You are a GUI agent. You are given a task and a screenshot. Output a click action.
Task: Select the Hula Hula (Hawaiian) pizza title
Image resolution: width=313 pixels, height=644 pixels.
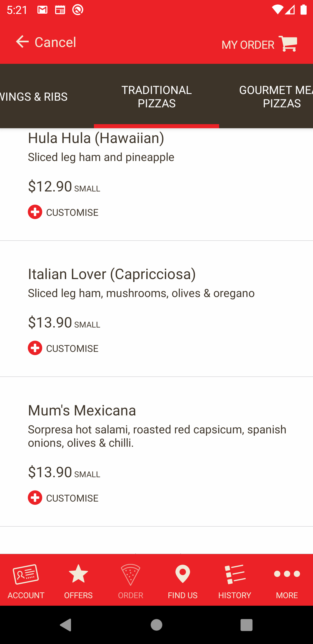point(96,138)
